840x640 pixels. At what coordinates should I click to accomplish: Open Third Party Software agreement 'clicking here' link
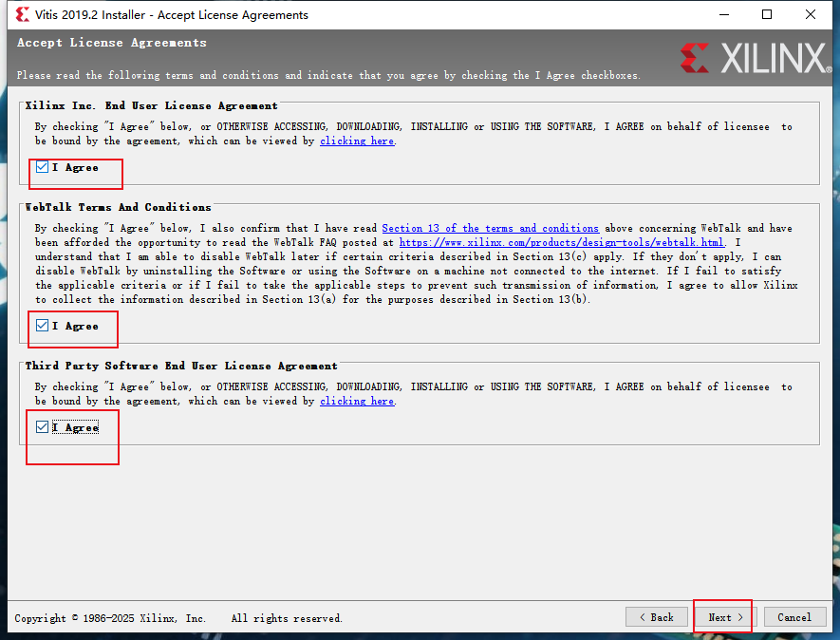pos(357,401)
